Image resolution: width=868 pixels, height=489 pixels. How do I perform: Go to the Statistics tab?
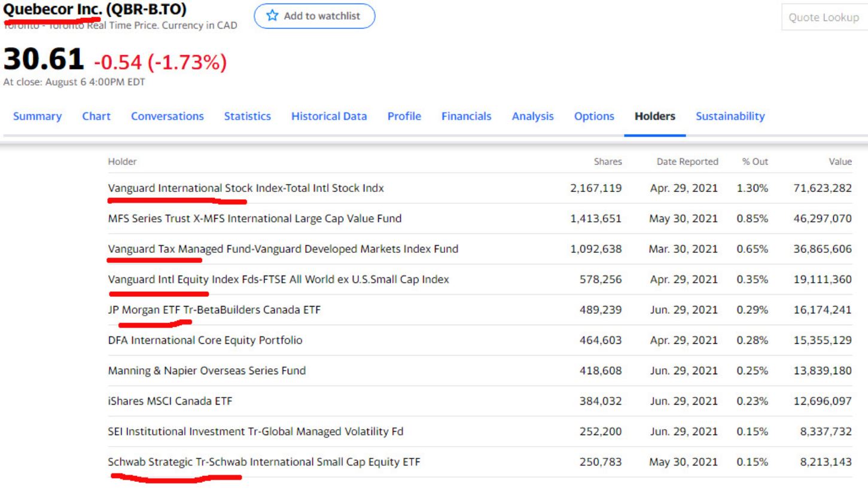[x=247, y=117]
